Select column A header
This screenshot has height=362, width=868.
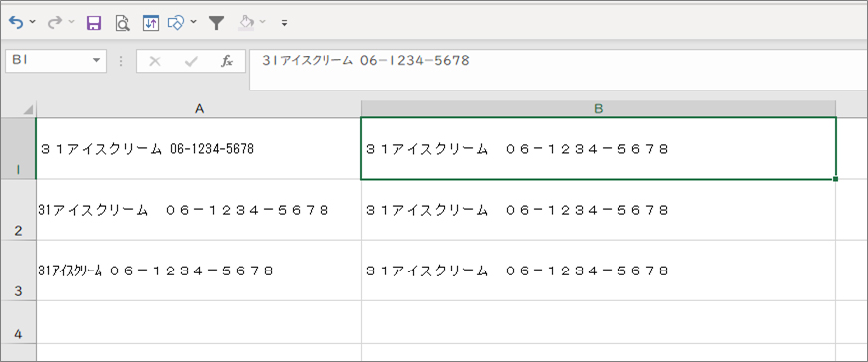point(199,109)
